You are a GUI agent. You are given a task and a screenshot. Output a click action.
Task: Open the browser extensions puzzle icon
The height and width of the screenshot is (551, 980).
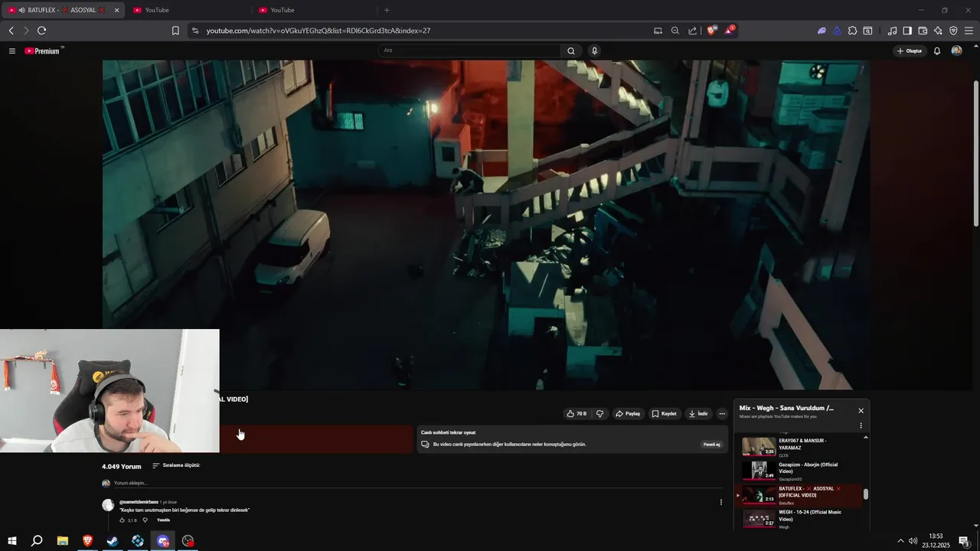[852, 31]
